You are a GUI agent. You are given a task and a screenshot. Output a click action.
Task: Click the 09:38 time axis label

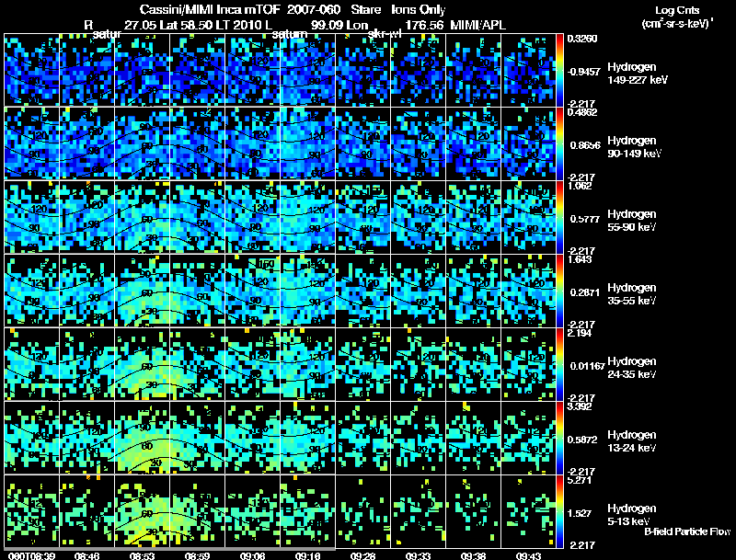tap(473, 556)
